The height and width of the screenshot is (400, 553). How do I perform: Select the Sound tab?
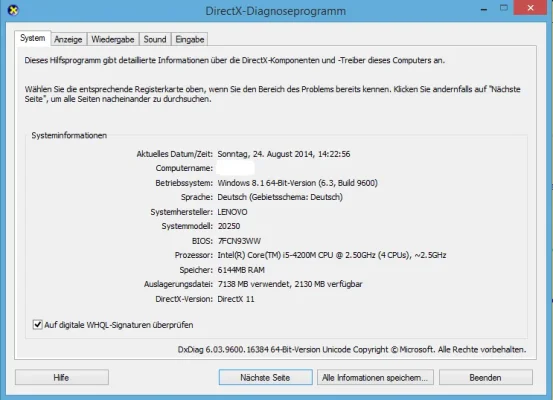(x=155, y=39)
